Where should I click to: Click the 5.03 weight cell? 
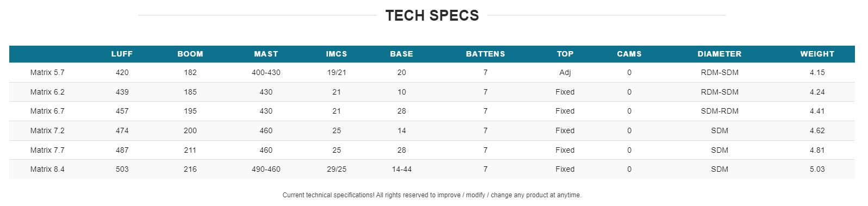(817, 169)
